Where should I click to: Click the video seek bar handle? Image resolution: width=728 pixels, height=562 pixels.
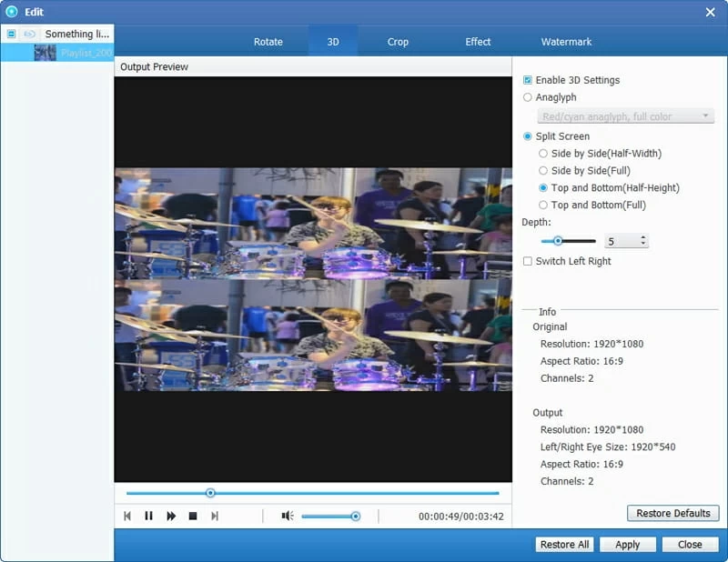210,493
